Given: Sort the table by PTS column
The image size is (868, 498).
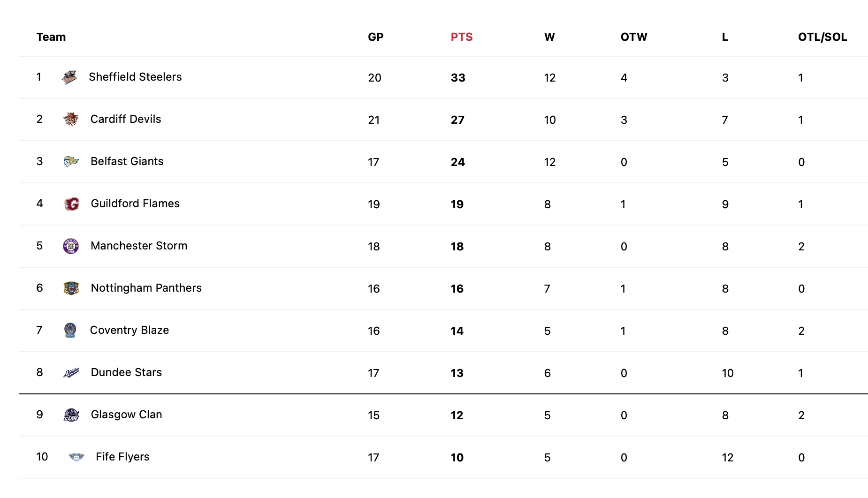Looking at the screenshot, I should click(462, 37).
